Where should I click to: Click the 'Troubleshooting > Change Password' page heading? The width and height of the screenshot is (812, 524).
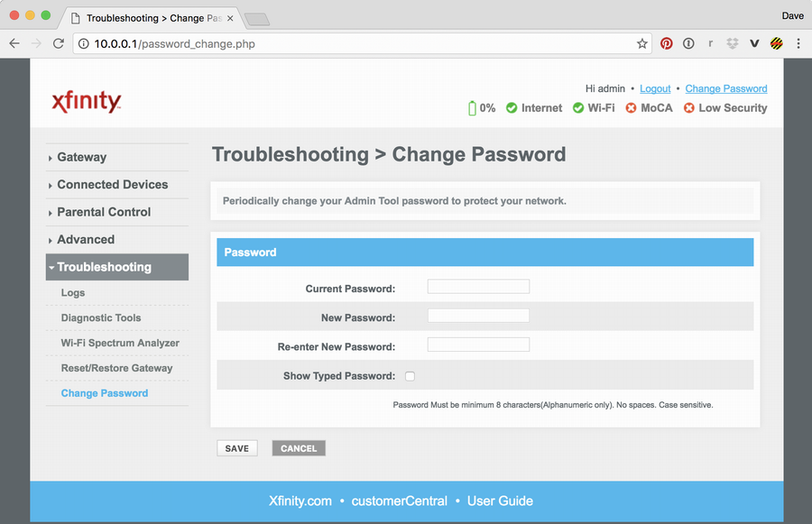click(389, 154)
